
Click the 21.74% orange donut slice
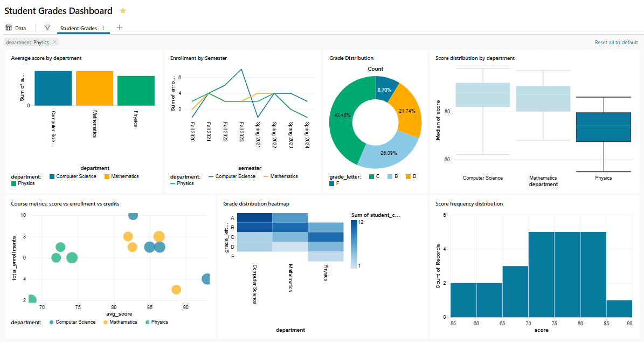[406, 111]
